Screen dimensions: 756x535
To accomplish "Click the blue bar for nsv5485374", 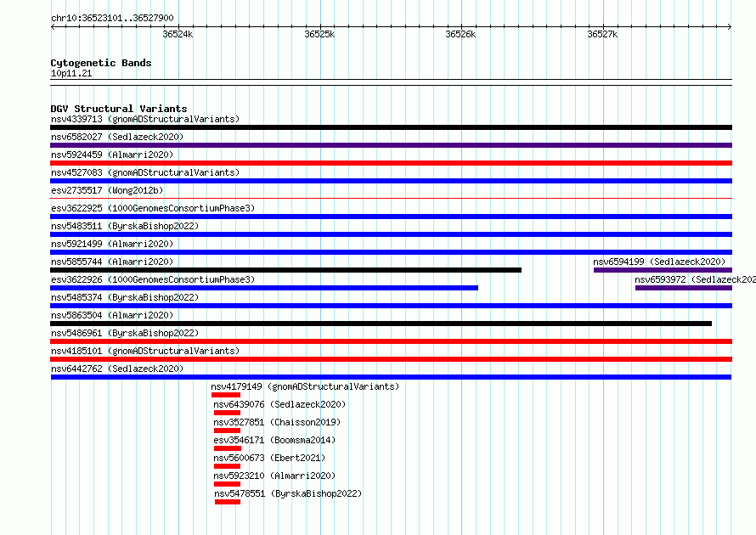I will pyautogui.click(x=391, y=306).
